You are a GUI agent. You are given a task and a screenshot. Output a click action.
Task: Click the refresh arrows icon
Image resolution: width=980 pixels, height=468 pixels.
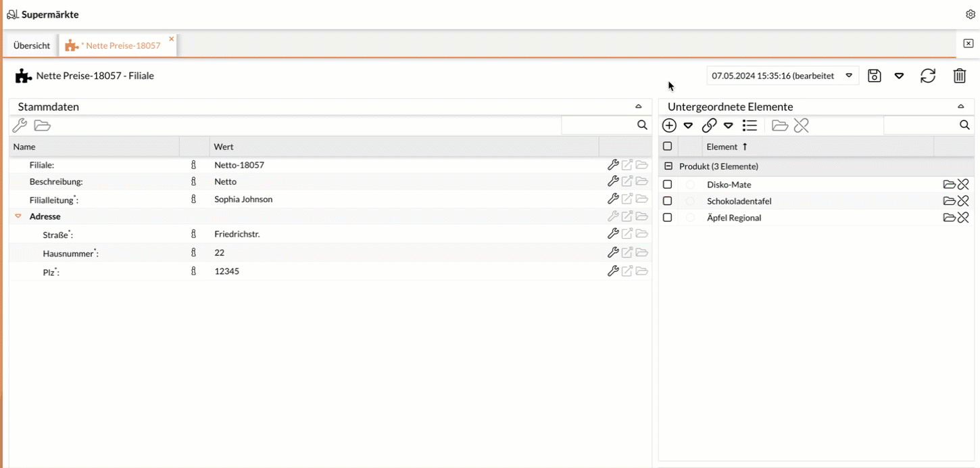pos(927,76)
